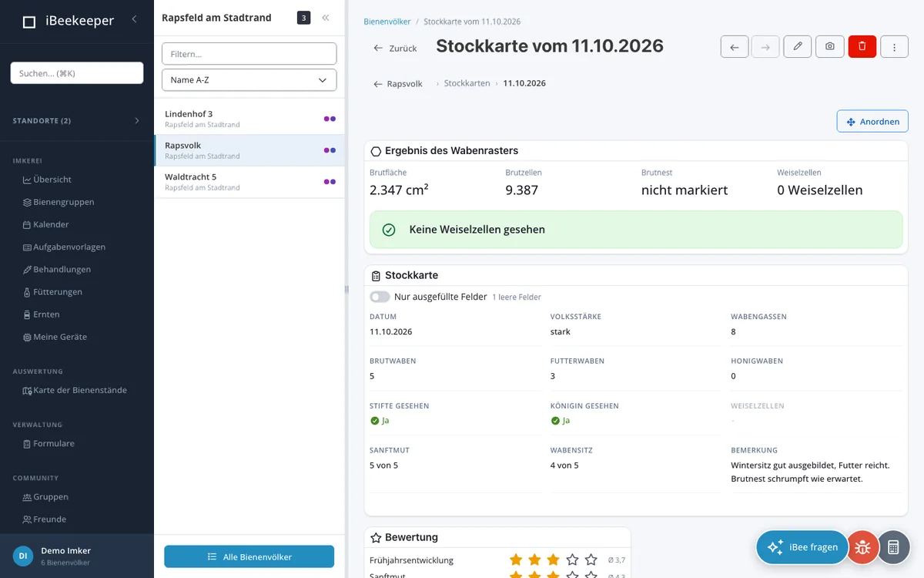Viewport: 924px width, 578px height.
Task: Return to Rapsvolk via back arrow link
Action: click(398, 83)
